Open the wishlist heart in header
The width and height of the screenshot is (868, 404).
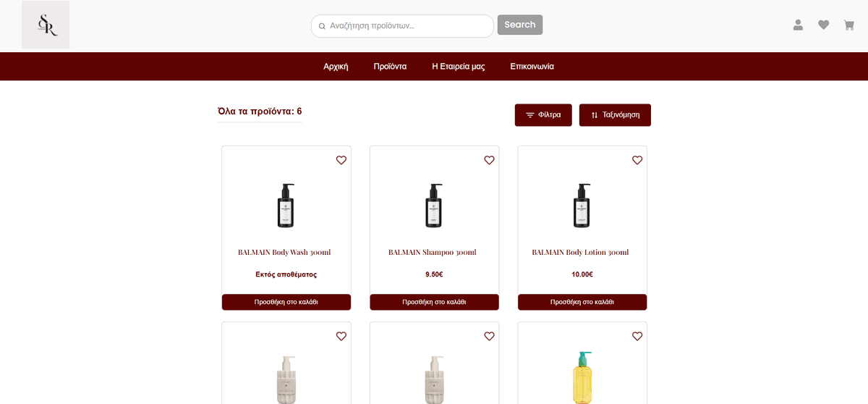[823, 25]
